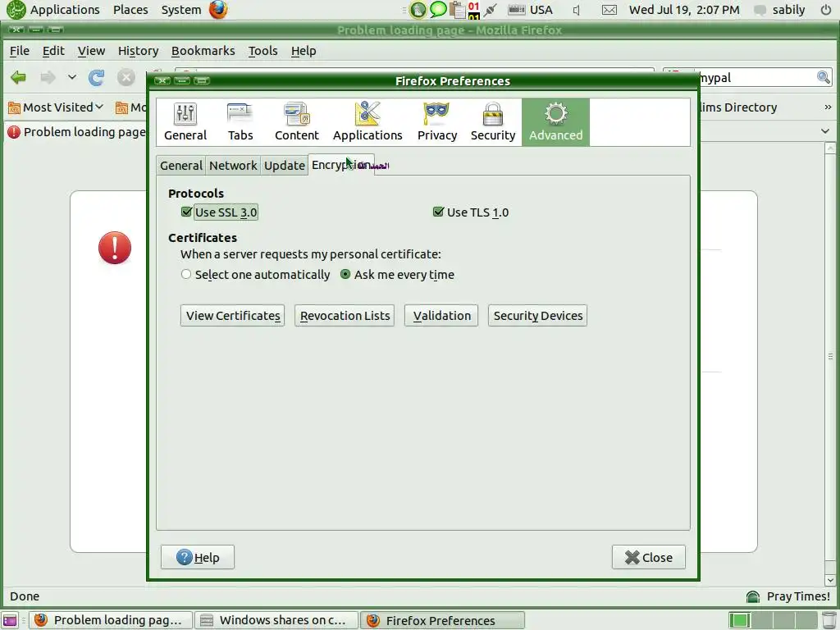
Task: Uncheck Use SSL 3.0
Action: coord(186,212)
